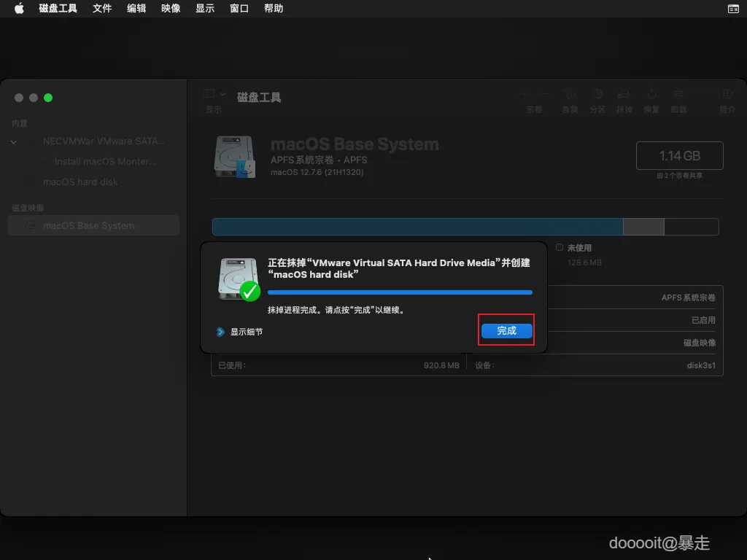Click the 完成 button in the erase dialog
The width and height of the screenshot is (747, 560).
point(506,330)
